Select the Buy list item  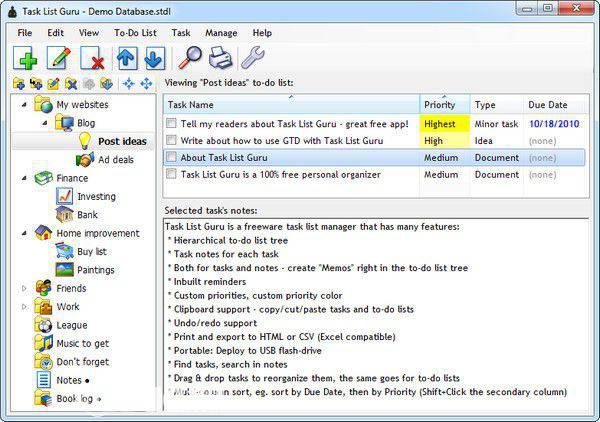click(x=92, y=251)
